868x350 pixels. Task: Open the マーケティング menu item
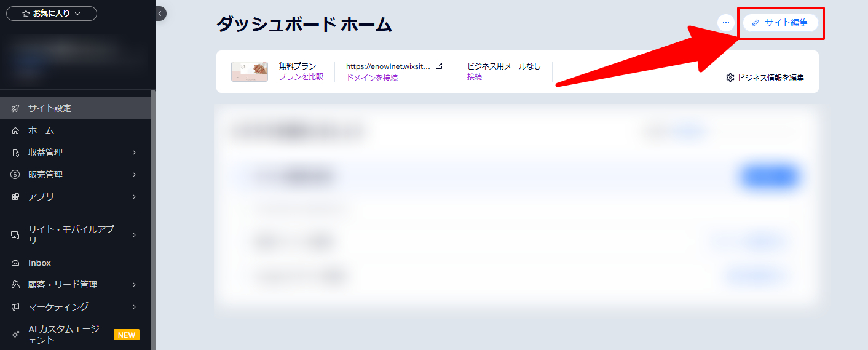point(75,306)
